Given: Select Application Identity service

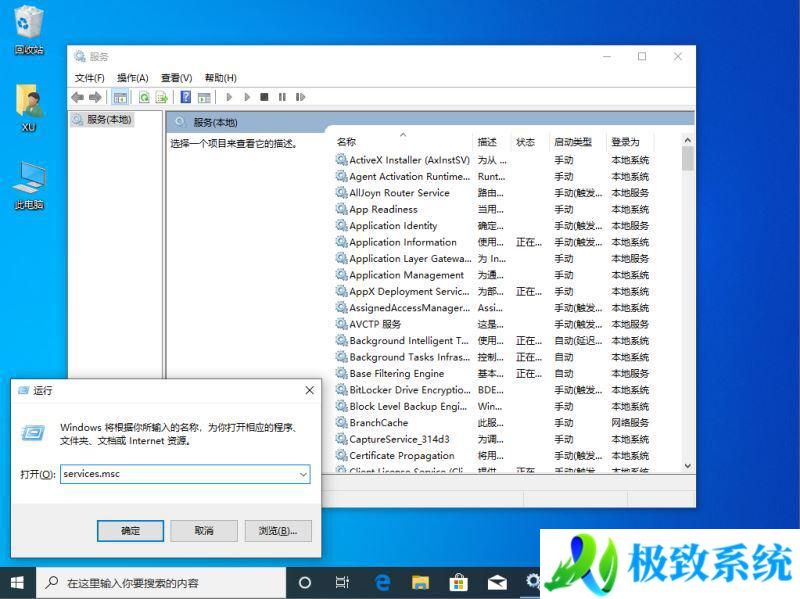Looking at the screenshot, I should (x=492, y=226).
